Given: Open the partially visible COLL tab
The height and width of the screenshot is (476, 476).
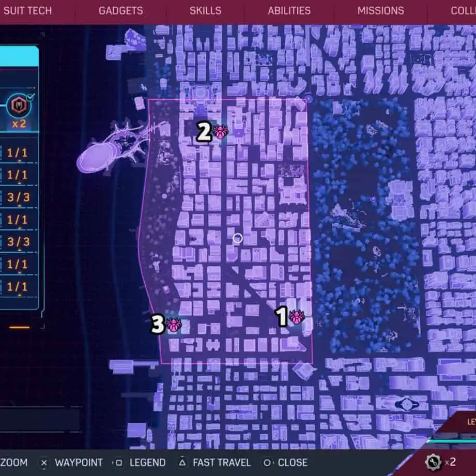Looking at the screenshot, I should (463, 11).
